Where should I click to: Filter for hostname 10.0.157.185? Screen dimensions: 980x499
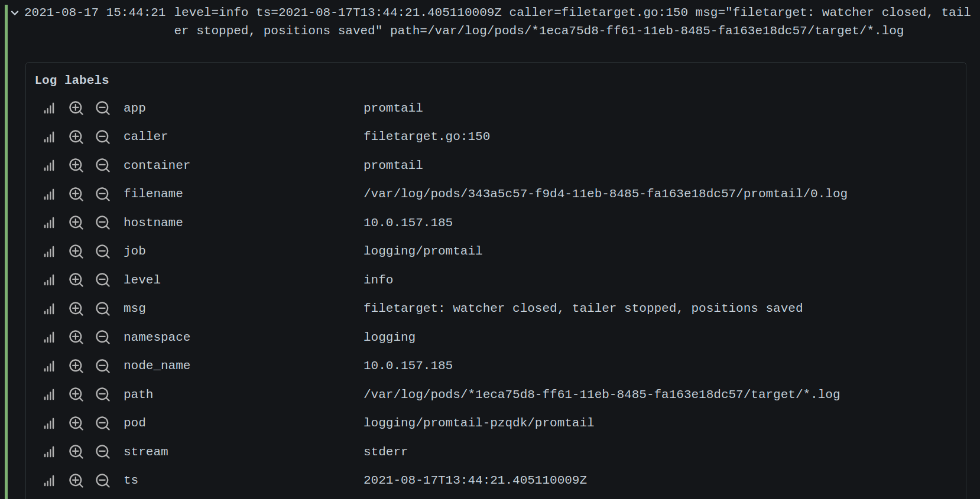(76, 223)
